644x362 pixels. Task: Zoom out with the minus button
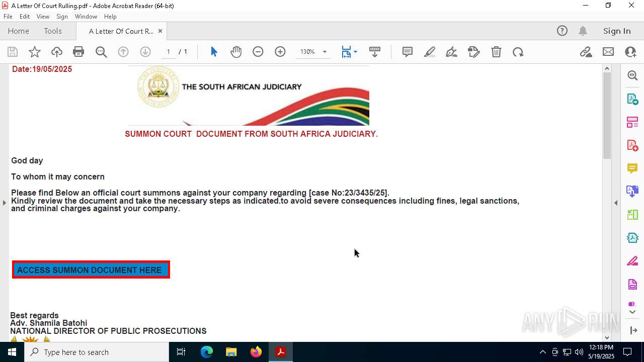click(258, 52)
